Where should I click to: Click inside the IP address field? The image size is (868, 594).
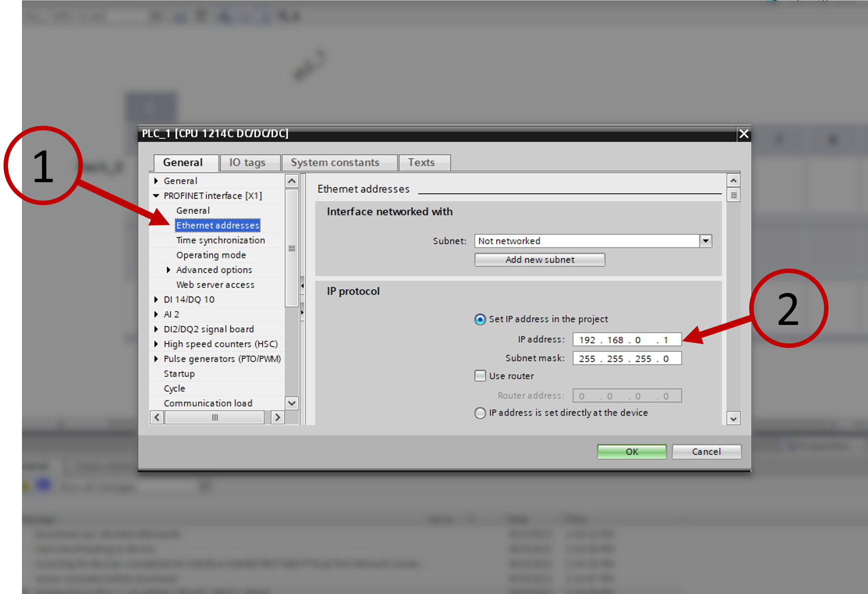point(626,339)
